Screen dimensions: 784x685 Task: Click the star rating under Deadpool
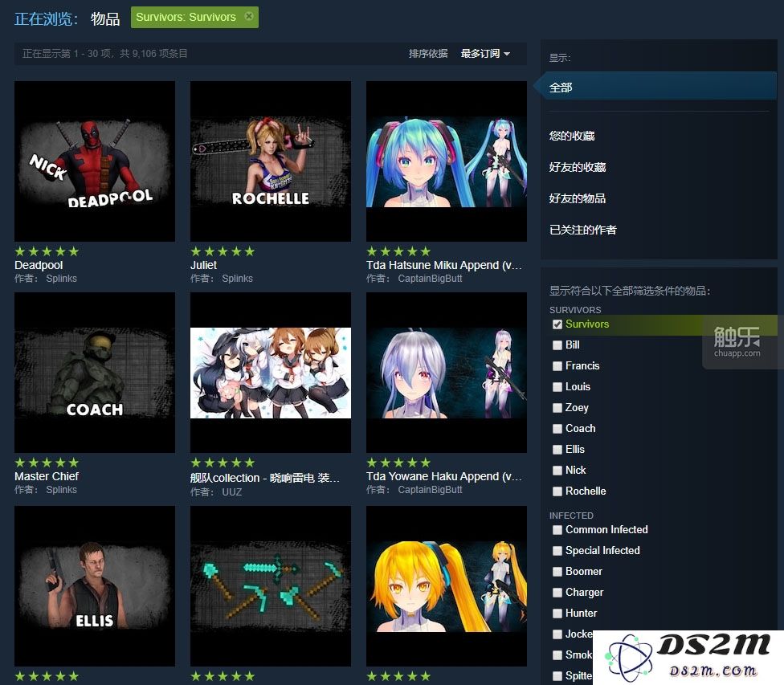click(47, 251)
